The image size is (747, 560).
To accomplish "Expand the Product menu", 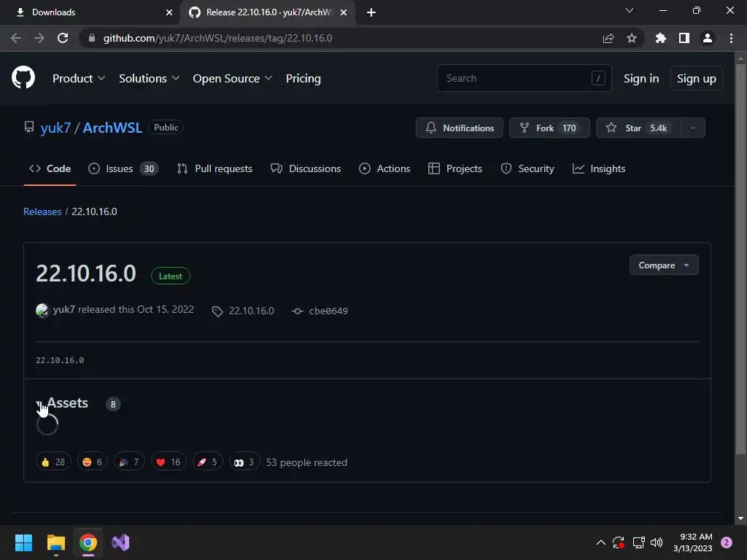I will [79, 79].
